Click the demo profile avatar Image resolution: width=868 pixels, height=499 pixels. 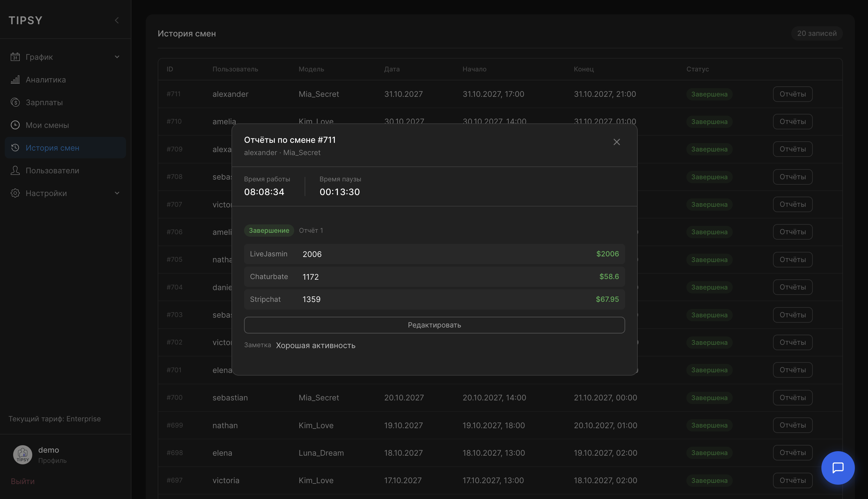point(23,454)
